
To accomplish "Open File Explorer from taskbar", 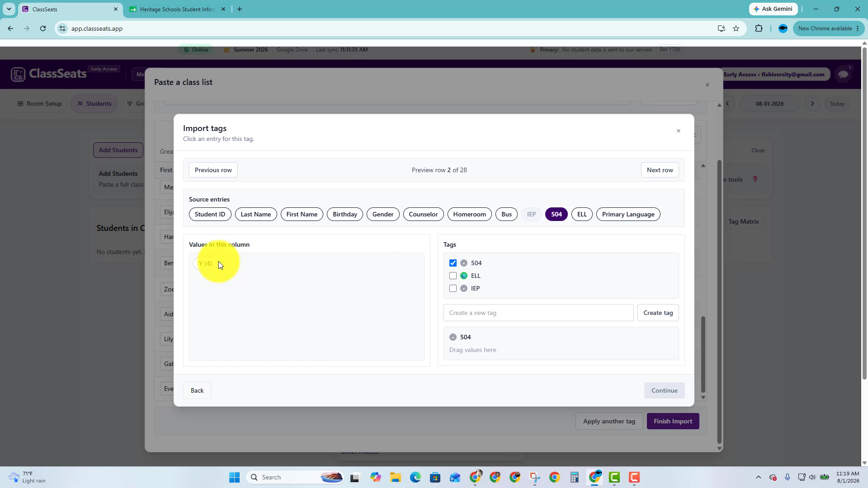I will 396,477.
